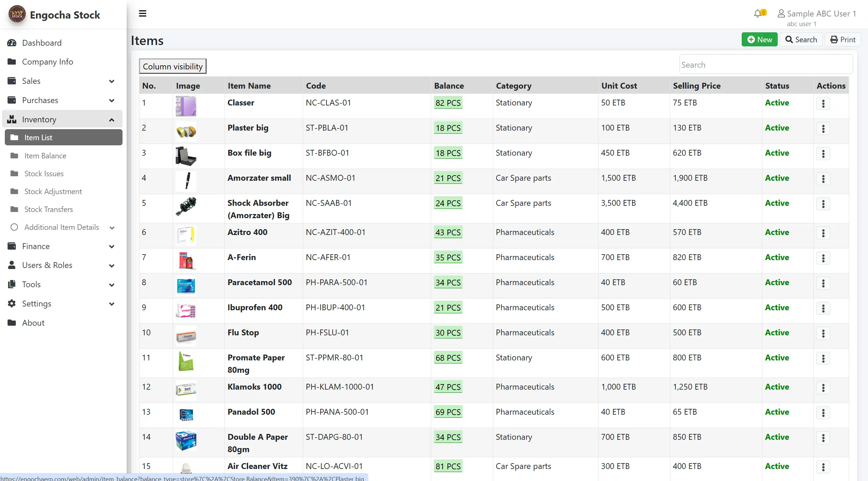
Task: Open actions menu for A-Ferin row
Action: click(823, 258)
